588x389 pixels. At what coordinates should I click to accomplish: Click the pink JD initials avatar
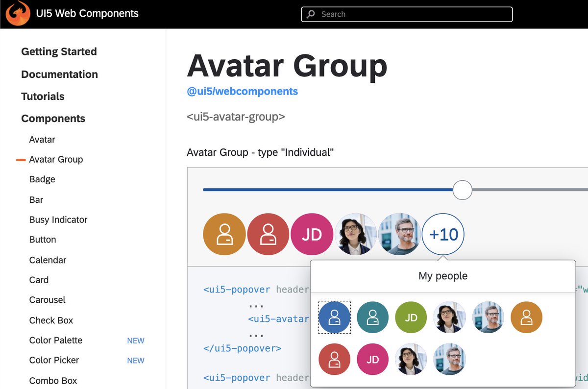[312, 234]
